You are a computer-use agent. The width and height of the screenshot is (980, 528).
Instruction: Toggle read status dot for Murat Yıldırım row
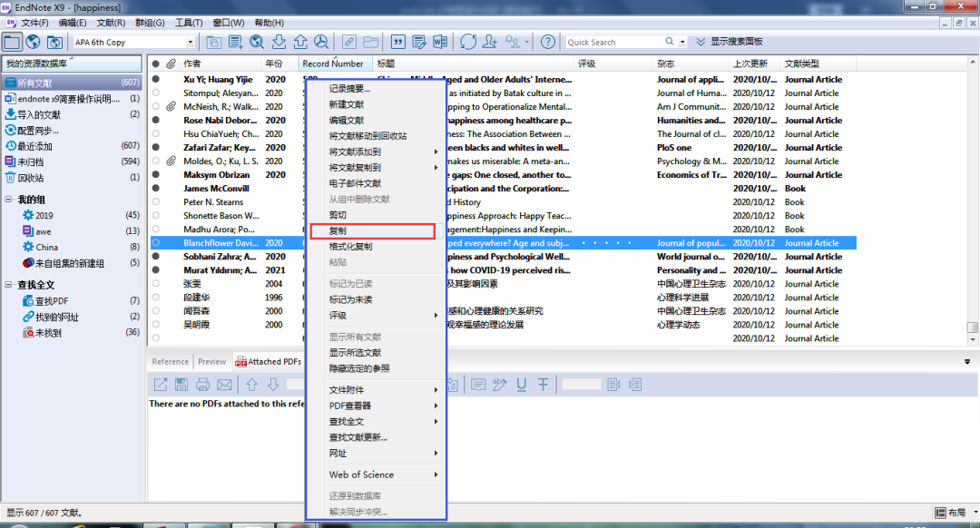(156, 270)
